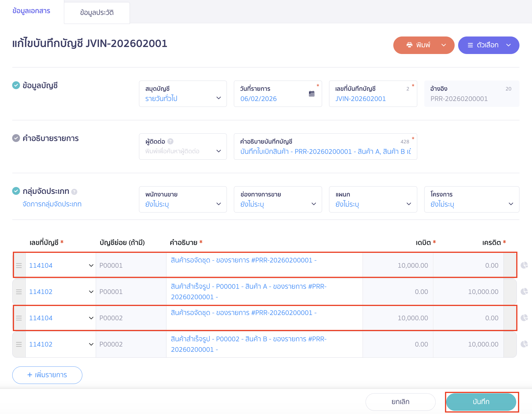Click the จัดการกลุ่มจัดประเภท link
Image resolution: width=532 pixels, height=414 pixels.
point(52,204)
